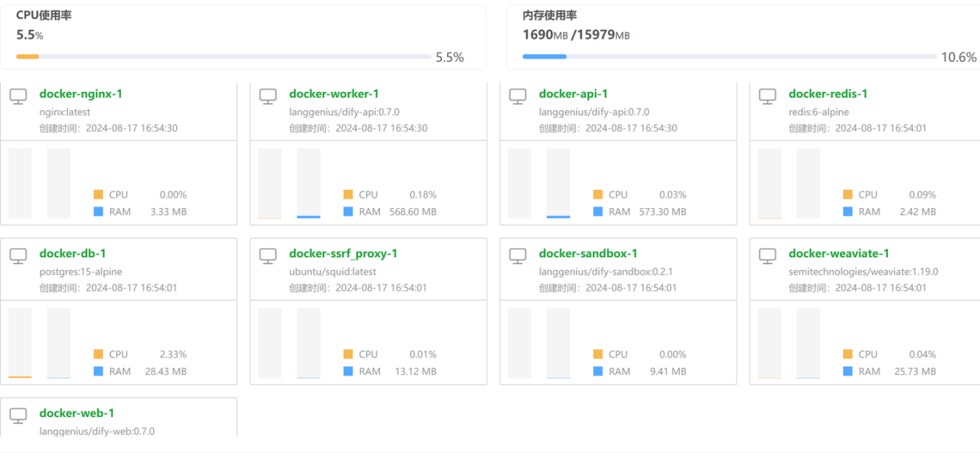980x453 pixels.
Task: Click the docker-api-1 monitor icon
Action: 518,96
